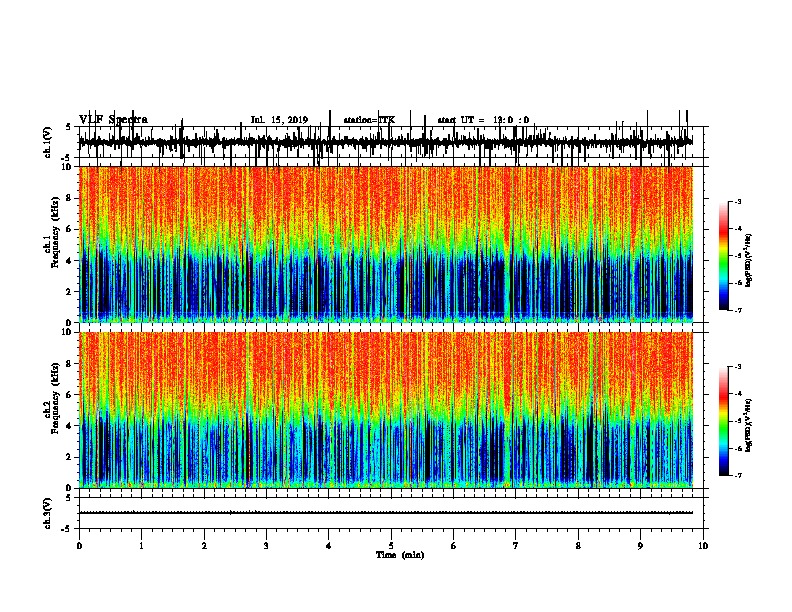The height and width of the screenshot is (612, 792).
Task: Click the ch.1 color scale bar
Action: coord(724,256)
